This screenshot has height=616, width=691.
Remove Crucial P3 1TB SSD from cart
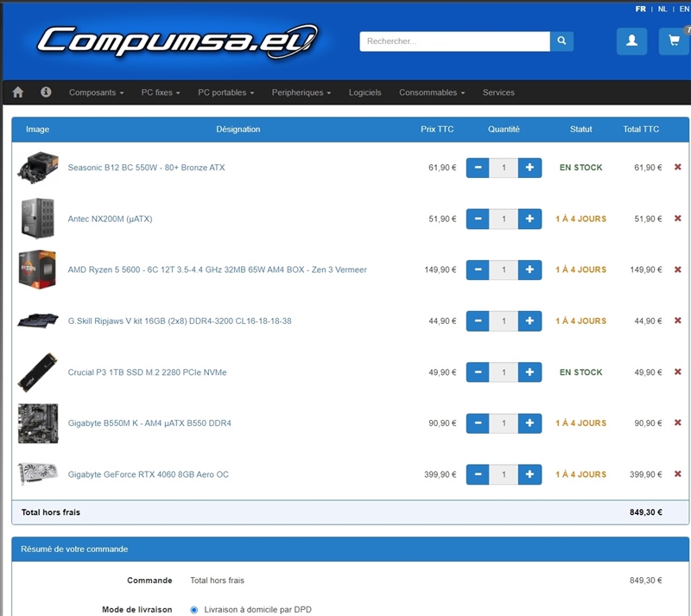click(x=678, y=372)
